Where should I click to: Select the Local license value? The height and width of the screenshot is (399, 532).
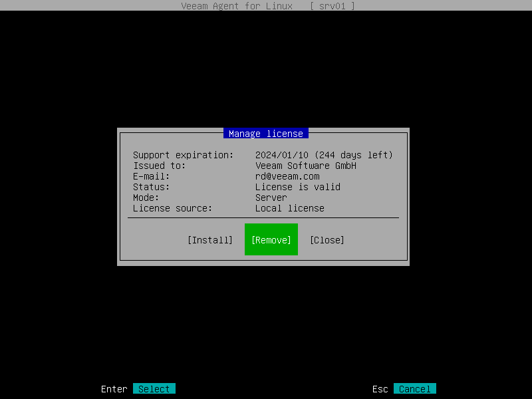click(x=289, y=208)
